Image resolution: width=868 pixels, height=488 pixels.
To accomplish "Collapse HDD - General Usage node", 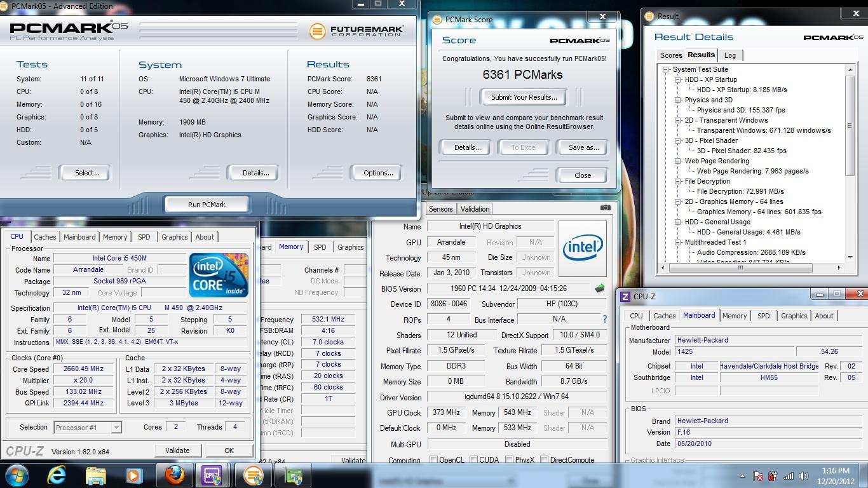I will [677, 222].
